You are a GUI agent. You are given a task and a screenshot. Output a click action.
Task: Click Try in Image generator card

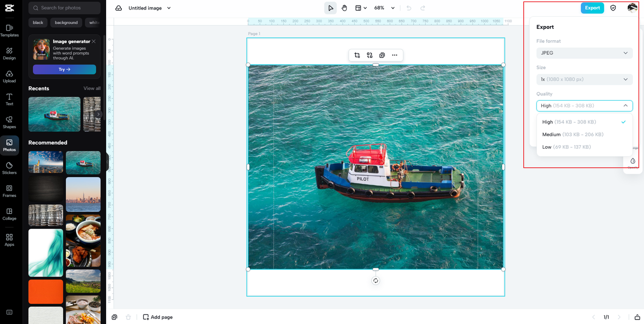click(x=64, y=70)
